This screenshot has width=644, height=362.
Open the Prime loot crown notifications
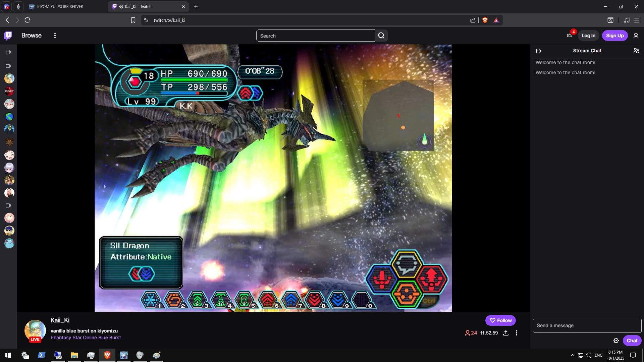point(570,36)
